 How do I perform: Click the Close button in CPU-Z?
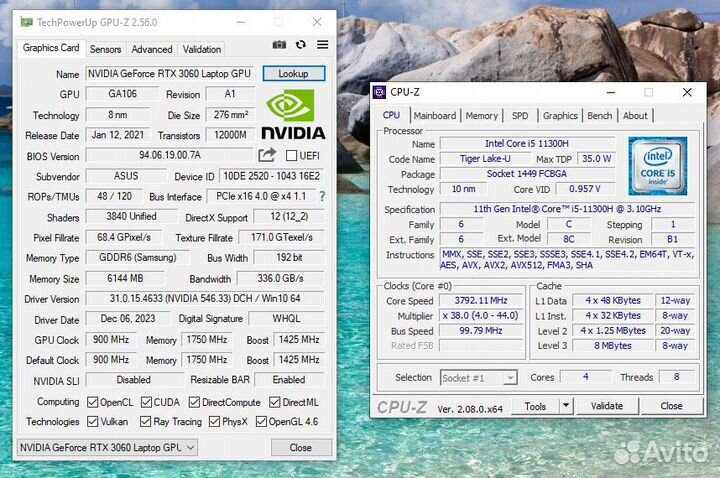671,406
